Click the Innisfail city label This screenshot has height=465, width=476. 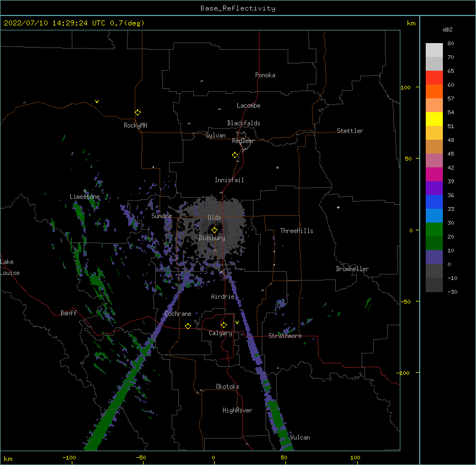[229, 180]
